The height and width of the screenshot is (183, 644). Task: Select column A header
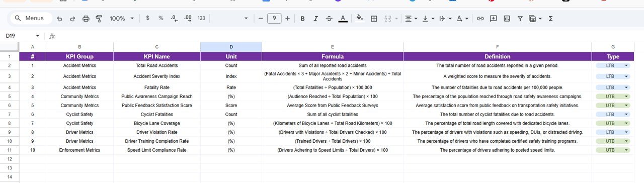pos(33,47)
